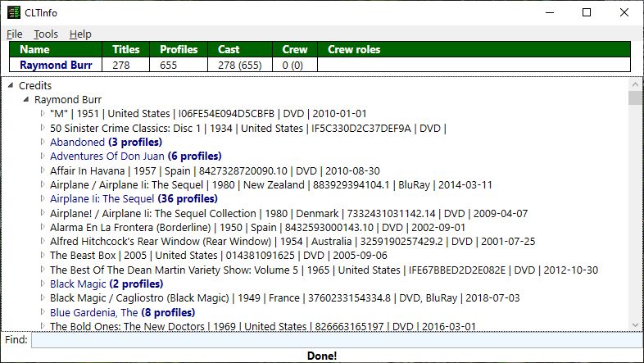Image resolution: width=644 pixels, height=363 pixels.
Task: Click the tree scrollbar up arrow
Action: click(x=635, y=84)
